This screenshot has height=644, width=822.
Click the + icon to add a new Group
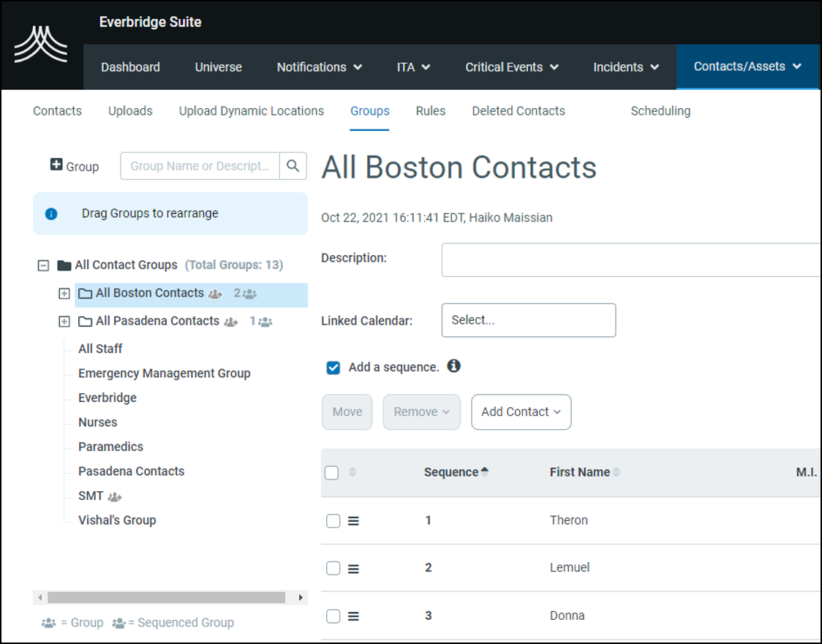pos(56,165)
